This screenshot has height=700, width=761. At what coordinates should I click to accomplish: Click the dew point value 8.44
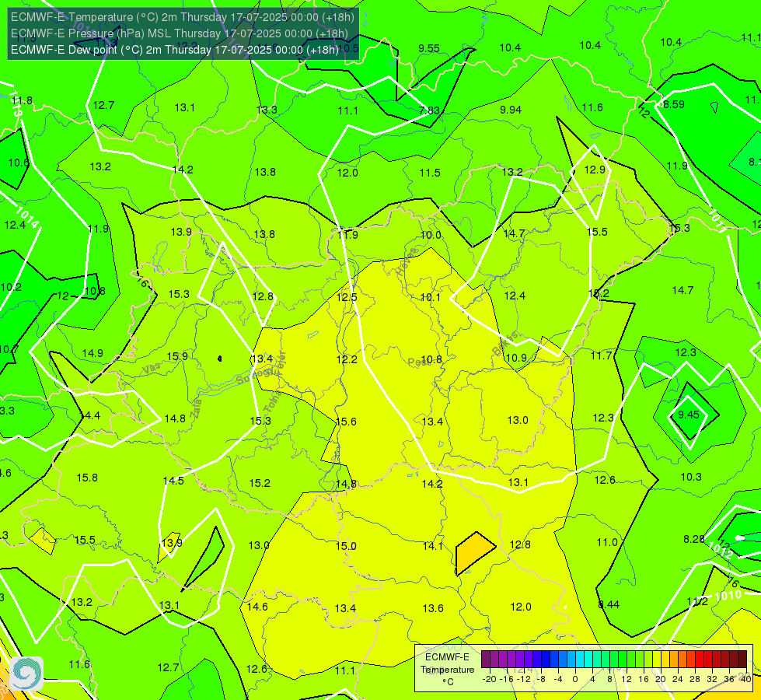pos(609,604)
